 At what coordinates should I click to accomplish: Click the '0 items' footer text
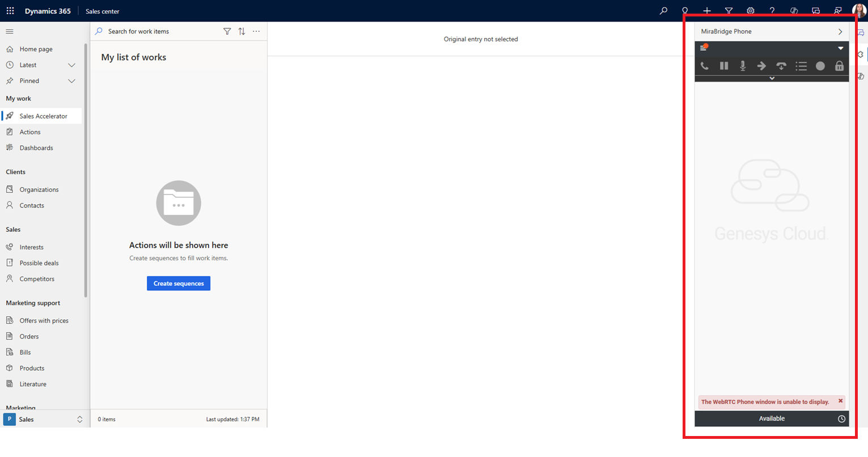[x=107, y=420]
